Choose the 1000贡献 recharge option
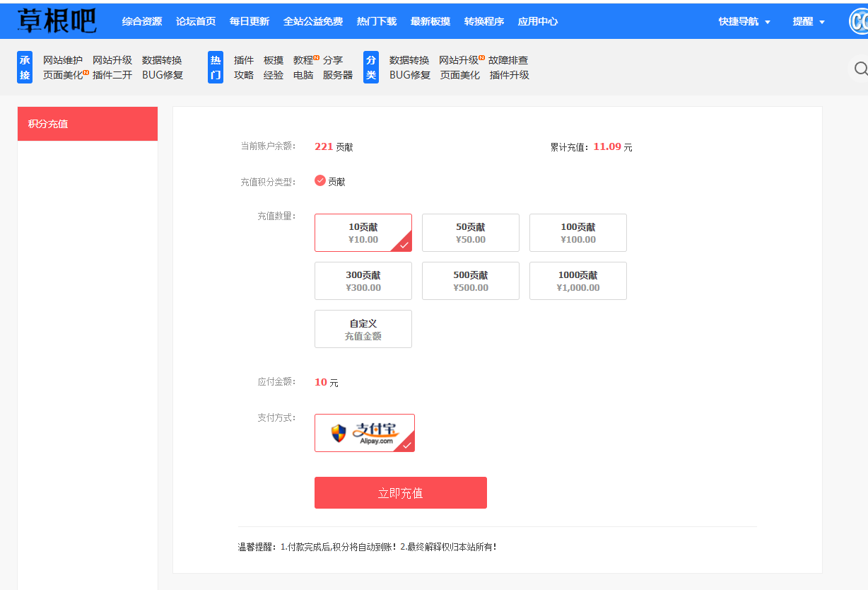Screen dimensions: 868x590 click(x=577, y=281)
